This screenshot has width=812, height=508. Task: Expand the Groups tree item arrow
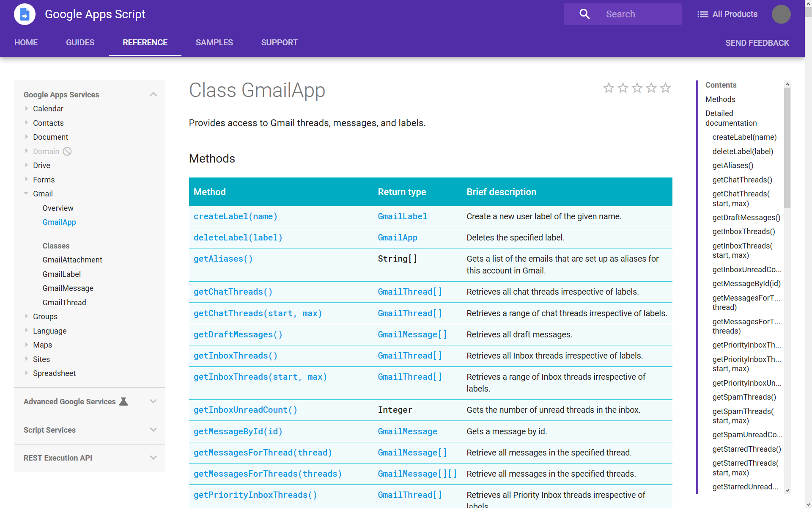pos(26,316)
